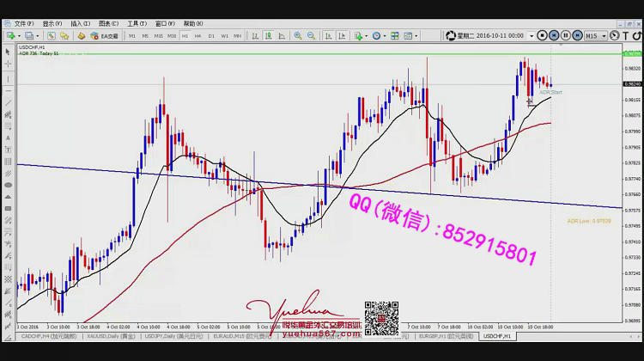Click the zoom out magnifier icon
This screenshot has height=361, width=644.
pos(310,36)
